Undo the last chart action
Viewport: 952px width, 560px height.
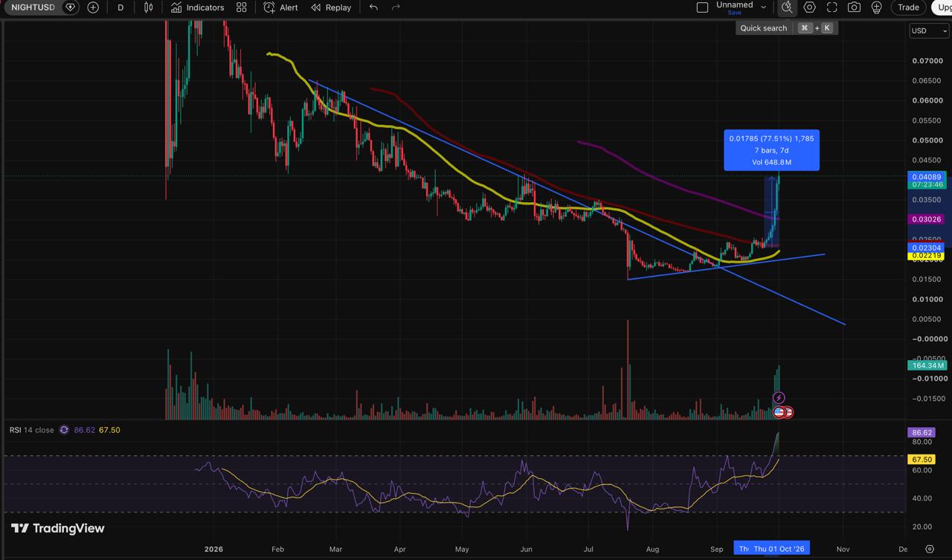click(373, 7)
